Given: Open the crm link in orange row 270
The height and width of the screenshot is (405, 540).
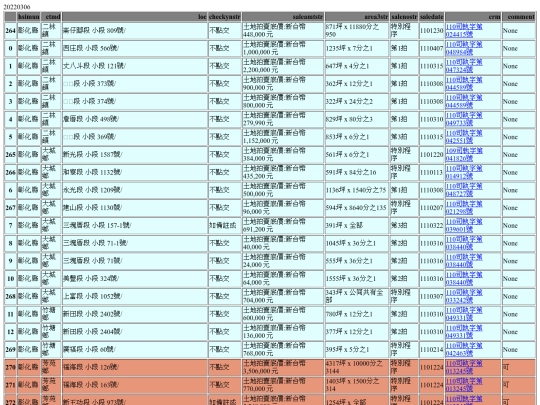Looking at the screenshot, I should (x=464, y=367).
